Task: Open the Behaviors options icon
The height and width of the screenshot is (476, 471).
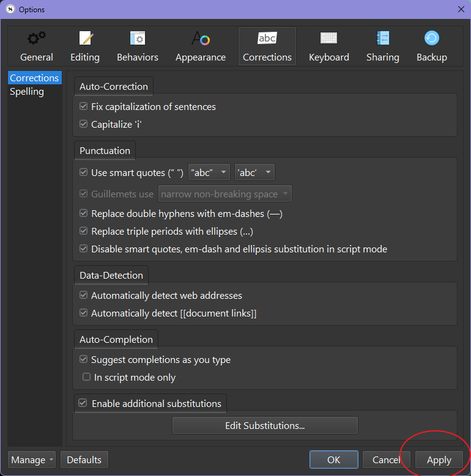Action: tap(138, 39)
